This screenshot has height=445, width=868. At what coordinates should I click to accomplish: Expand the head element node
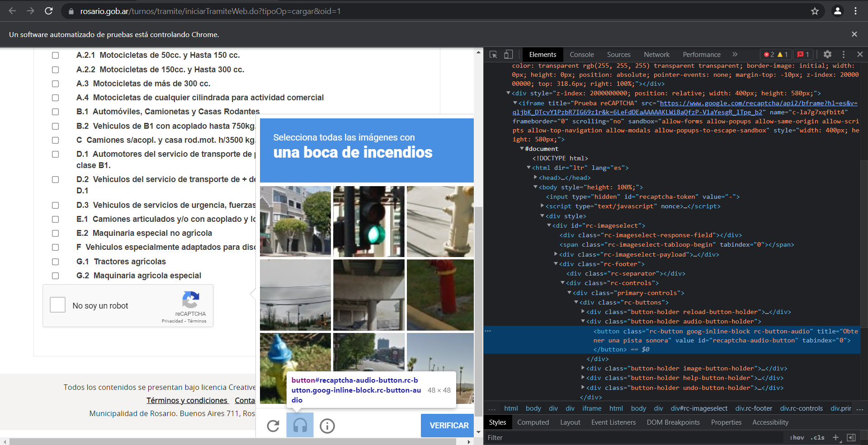pos(536,178)
